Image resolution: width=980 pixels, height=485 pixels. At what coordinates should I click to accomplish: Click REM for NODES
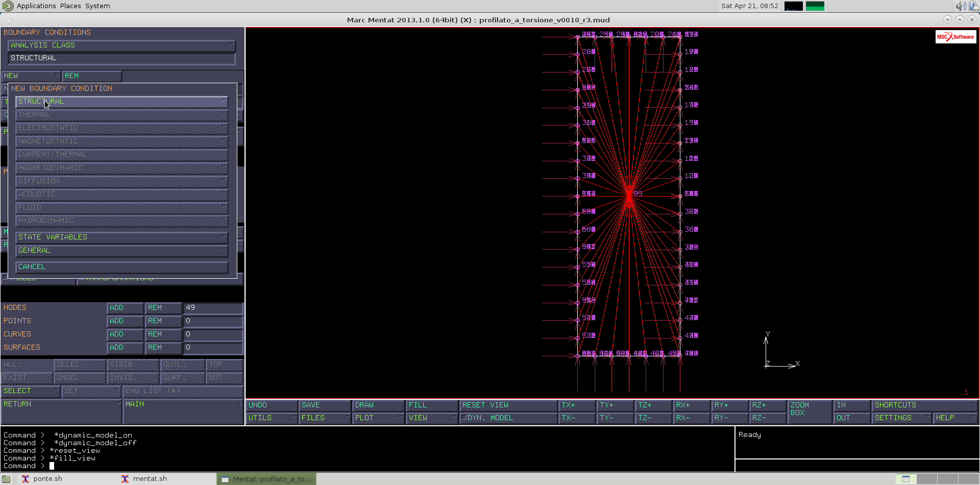(x=163, y=308)
